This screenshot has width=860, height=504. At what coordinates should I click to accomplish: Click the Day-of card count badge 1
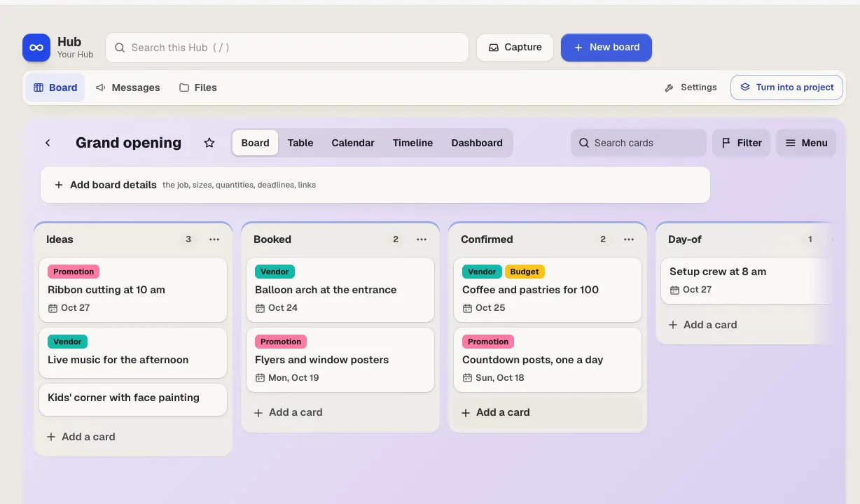click(810, 239)
